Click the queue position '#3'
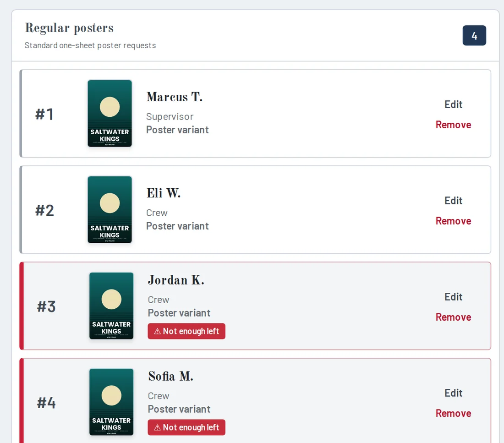Viewport: 504px width, 443px height. pyautogui.click(x=46, y=306)
